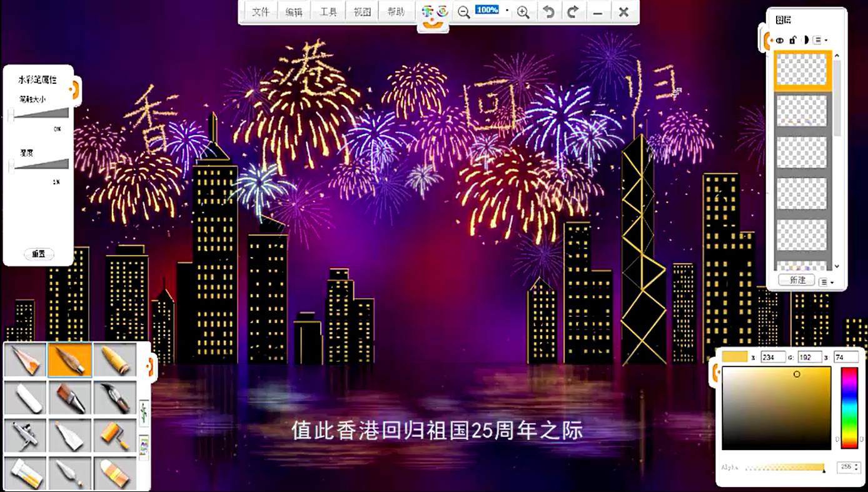Undo the last stroke
Image resolution: width=868 pixels, height=492 pixels.
(x=548, y=13)
